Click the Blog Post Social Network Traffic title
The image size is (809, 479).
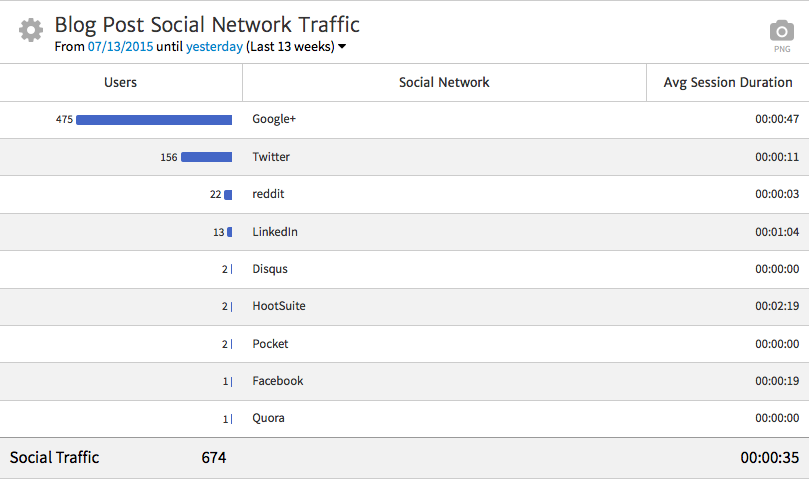[207, 25]
